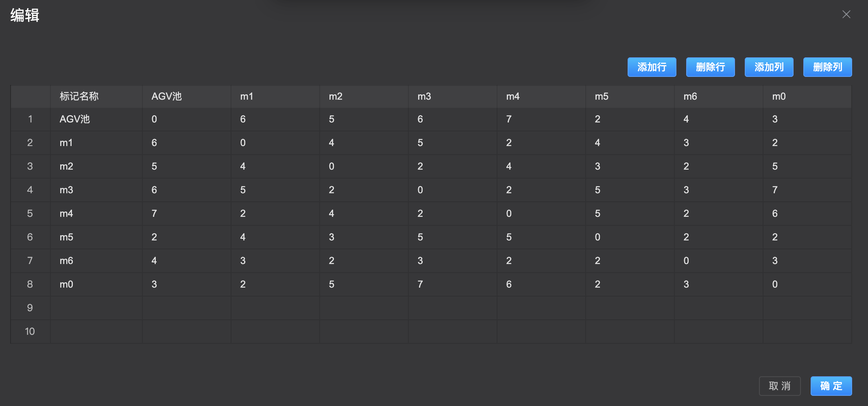The height and width of the screenshot is (406, 868).
Task: Select the m3 column header
Action: 452,96
